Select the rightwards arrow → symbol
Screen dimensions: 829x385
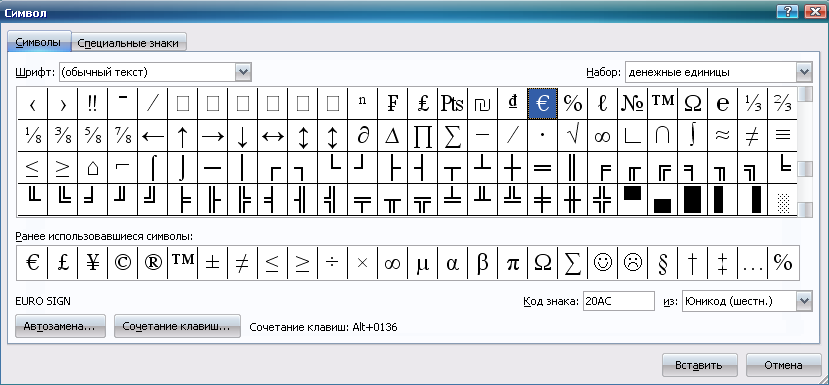(213, 136)
